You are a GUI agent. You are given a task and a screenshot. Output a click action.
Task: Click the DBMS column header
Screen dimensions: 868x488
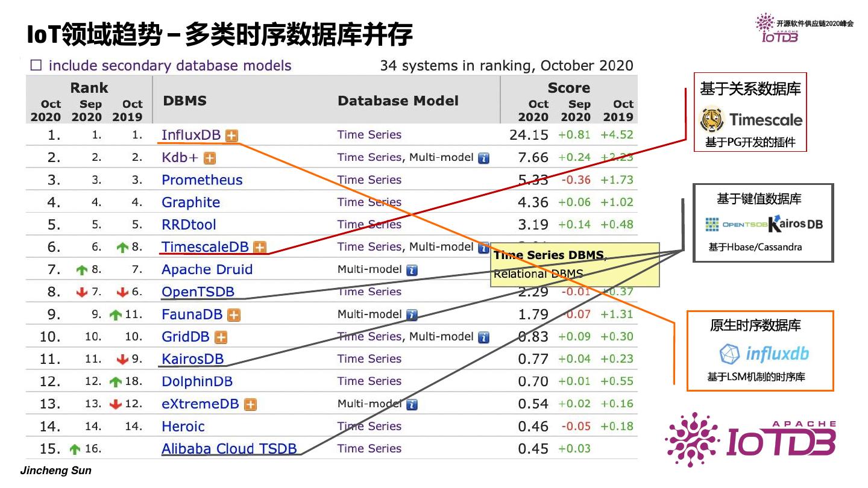(x=184, y=101)
